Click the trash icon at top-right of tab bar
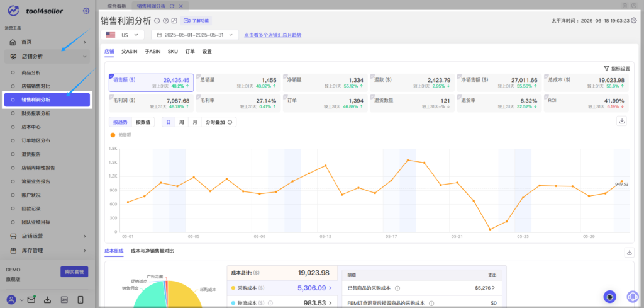644x308 pixels. click(x=625, y=6)
